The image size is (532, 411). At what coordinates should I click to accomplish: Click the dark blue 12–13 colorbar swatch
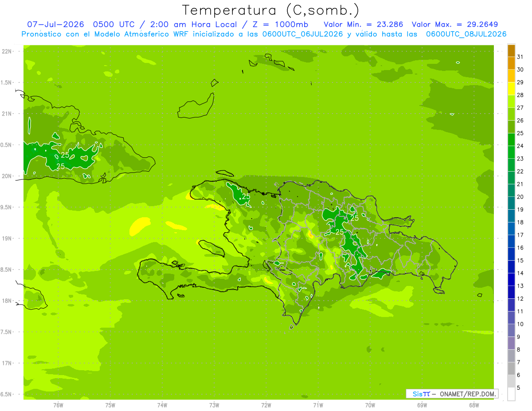point(511,292)
